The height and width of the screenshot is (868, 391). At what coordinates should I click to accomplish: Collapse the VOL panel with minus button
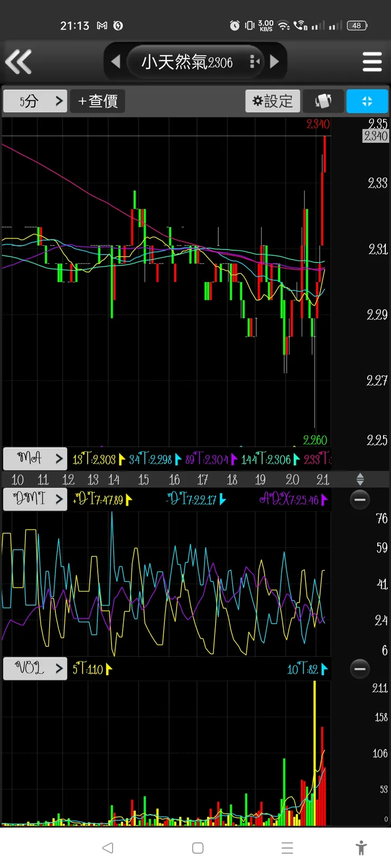pyautogui.click(x=360, y=669)
